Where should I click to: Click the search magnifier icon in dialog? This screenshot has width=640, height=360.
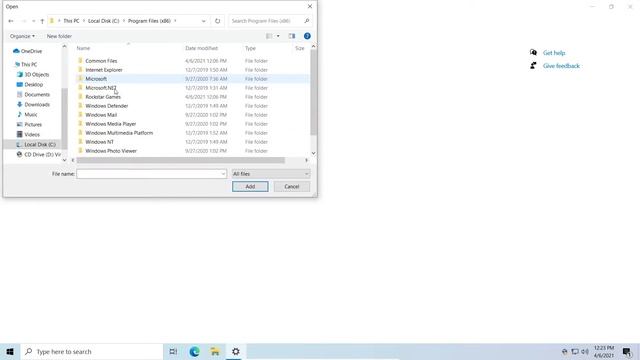(x=307, y=21)
